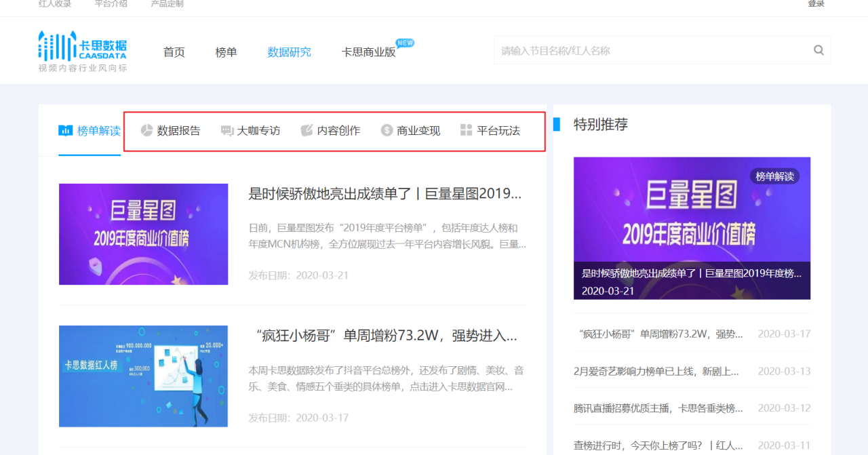
Task: Open the 产品定制 top bar link
Action: pyautogui.click(x=167, y=4)
